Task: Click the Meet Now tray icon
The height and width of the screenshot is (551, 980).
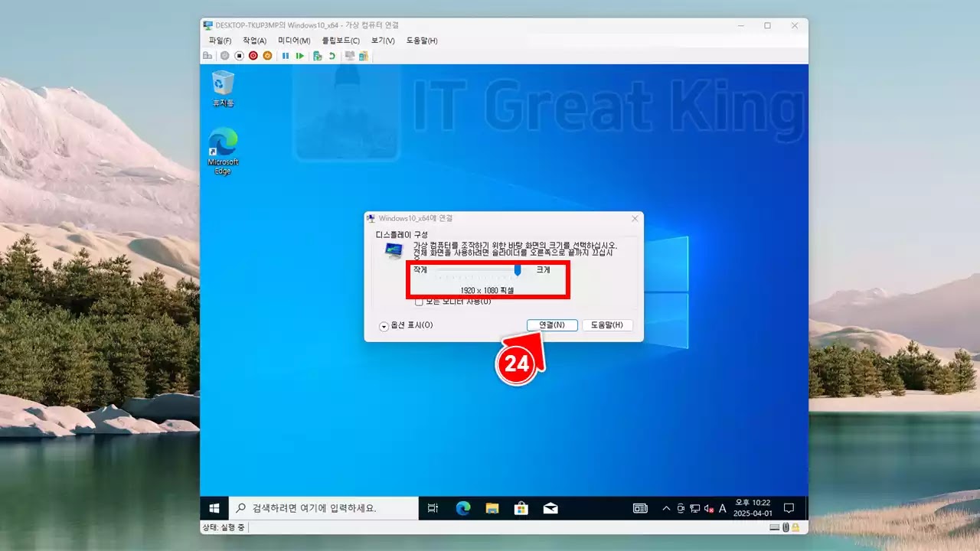Action: click(x=681, y=508)
